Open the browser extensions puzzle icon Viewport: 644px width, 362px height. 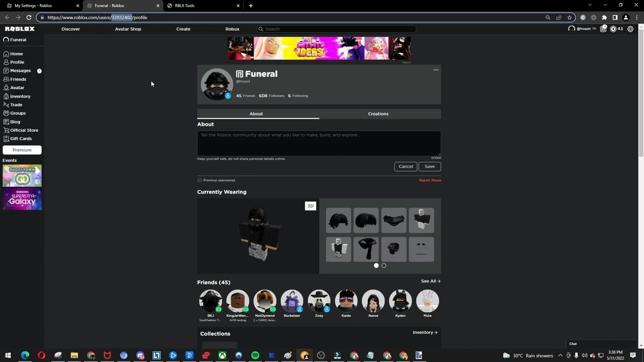click(x=604, y=18)
